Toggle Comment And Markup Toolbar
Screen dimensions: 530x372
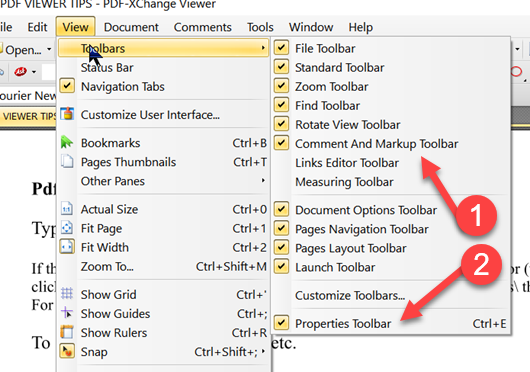coord(281,143)
